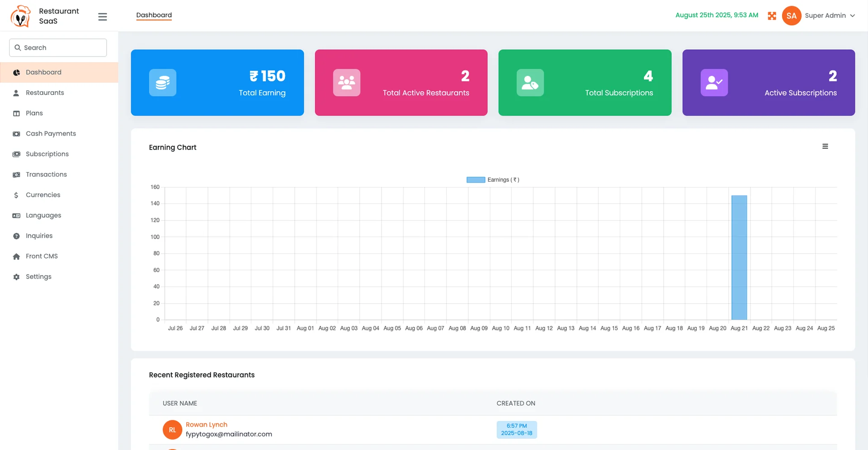
Task: Select the Transactions icon in sidebar
Action: (x=16, y=174)
